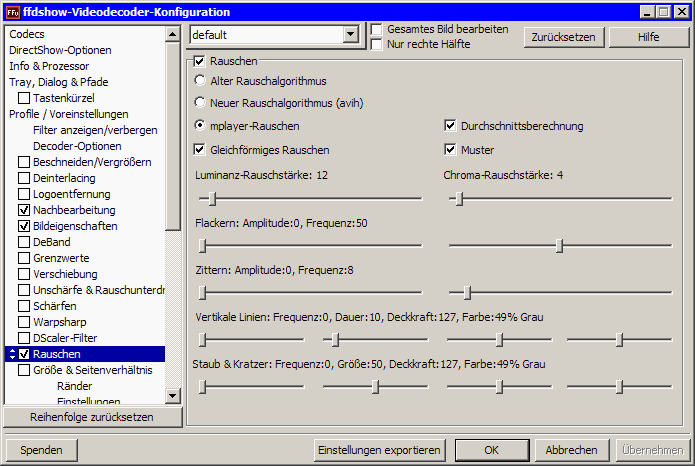695x466 pixels.
Task: Click the Luminanz-Rauschstärke slider handle
Action: pos(215,198)
